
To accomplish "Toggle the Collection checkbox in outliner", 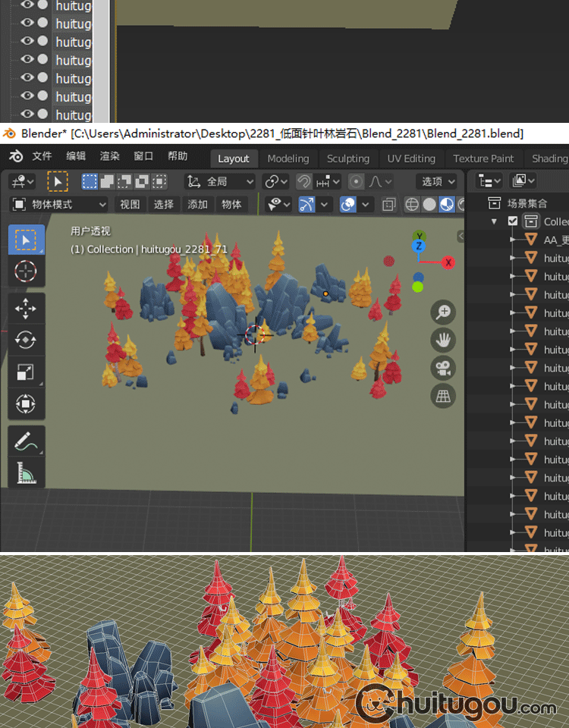I will click(x=513, y=221).
